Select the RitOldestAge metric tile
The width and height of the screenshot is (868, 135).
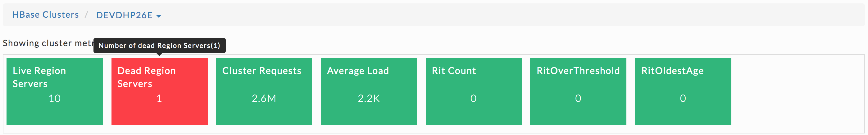683,91
